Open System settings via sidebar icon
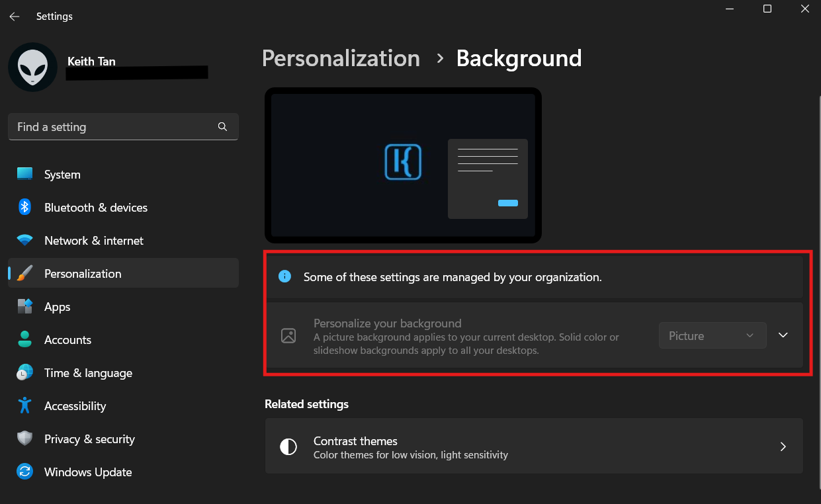 (24, 174)
